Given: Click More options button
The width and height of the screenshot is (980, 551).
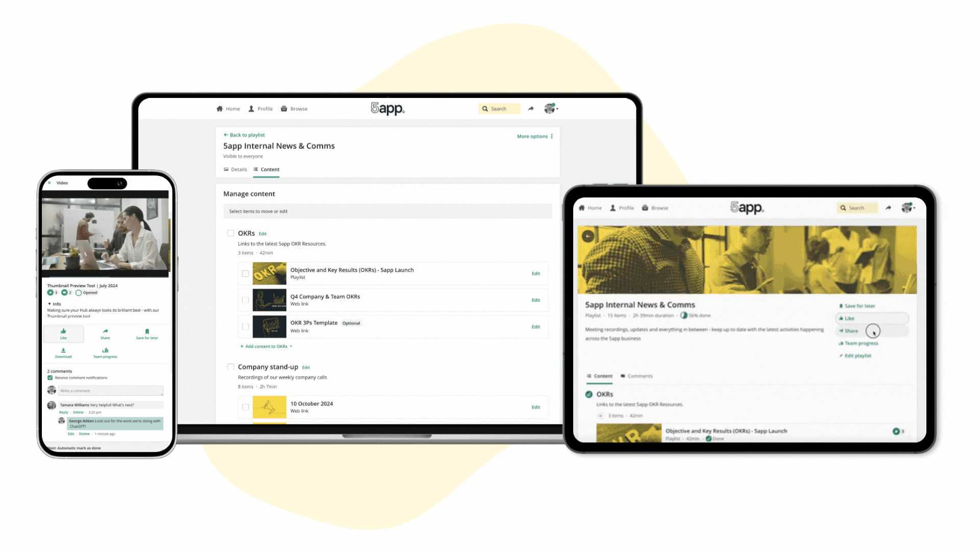Looking at the screenshot, I should [x=535, y=136].
